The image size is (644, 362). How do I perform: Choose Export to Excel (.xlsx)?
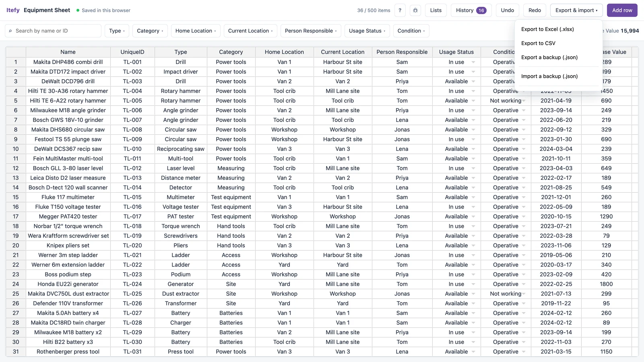pyautogui.click(x=559, y=29)
